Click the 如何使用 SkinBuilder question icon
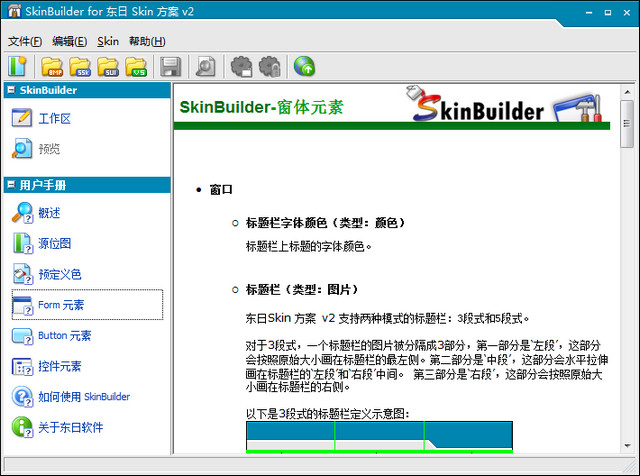This screenshot has height=476, width=640. tap(22, 397)
